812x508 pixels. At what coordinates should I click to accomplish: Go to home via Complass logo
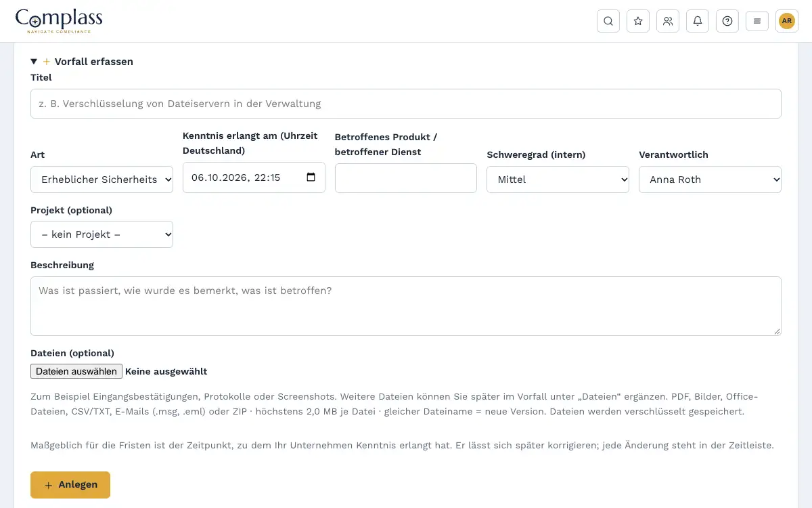click(x=59, y=21)
